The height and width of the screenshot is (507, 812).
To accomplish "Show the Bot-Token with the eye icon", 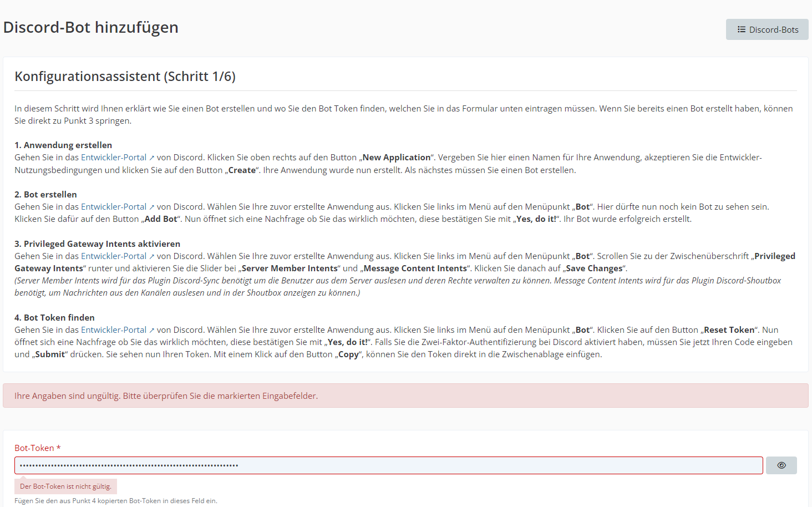I will [781, 465].
